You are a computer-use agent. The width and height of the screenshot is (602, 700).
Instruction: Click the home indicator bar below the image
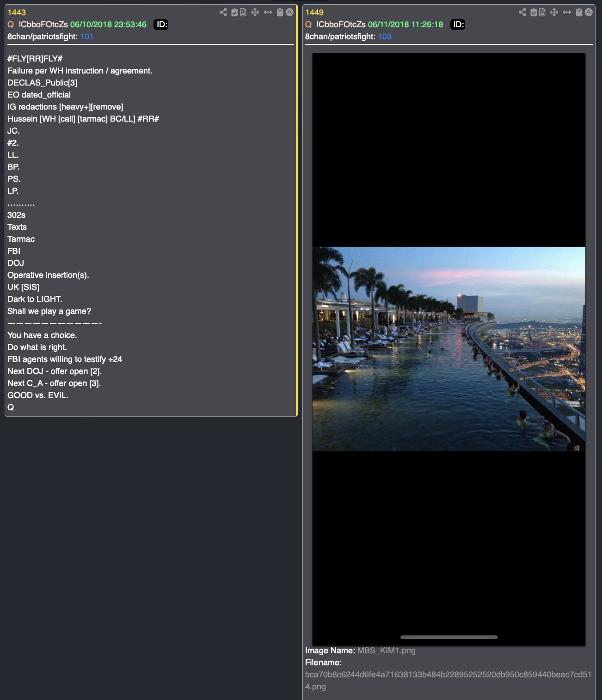point(449,637)
